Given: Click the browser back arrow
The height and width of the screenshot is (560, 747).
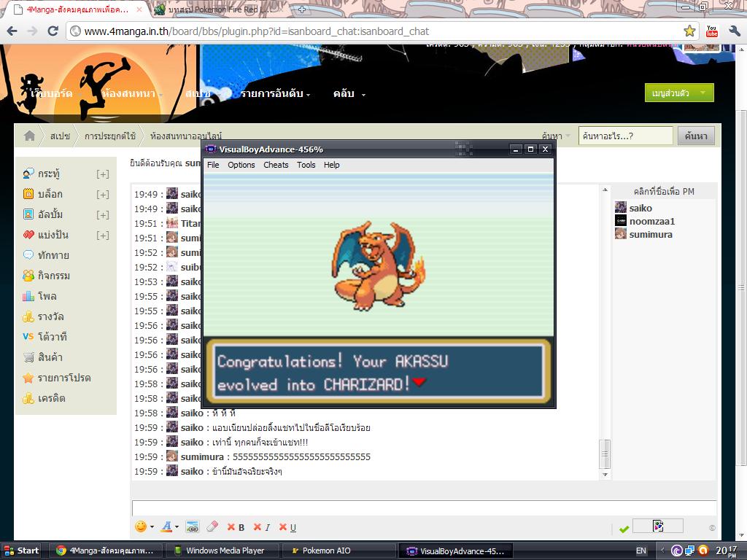Looking at the screenshot, I should point(12,31).
